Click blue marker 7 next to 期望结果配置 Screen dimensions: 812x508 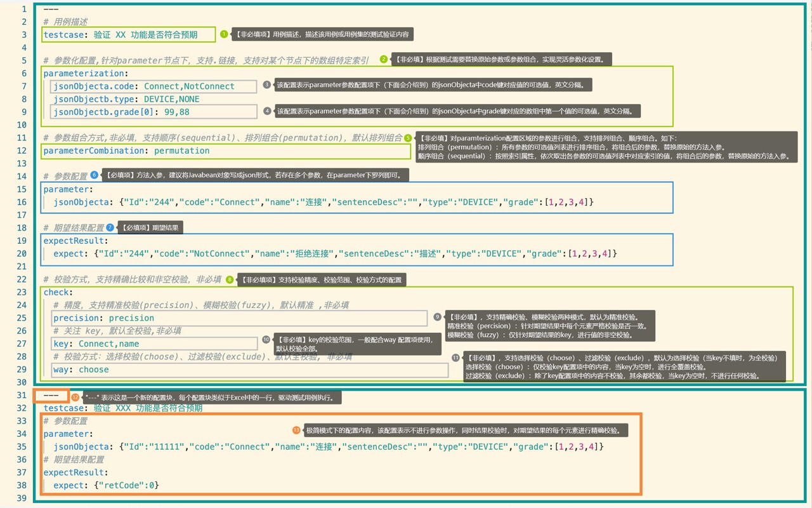[x=110, y=227]
